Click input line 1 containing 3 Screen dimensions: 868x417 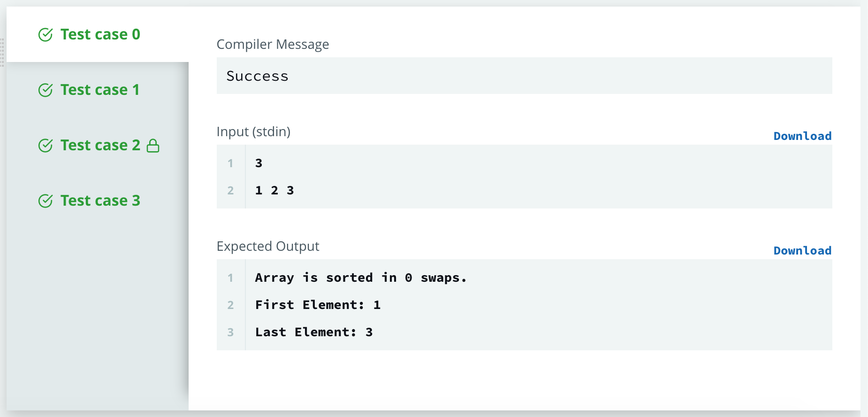point(524,163)
